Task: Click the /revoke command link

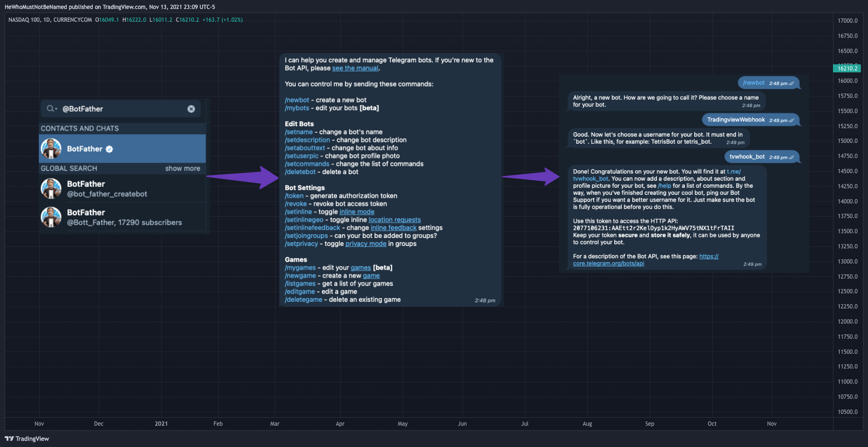Action: tap(296, 204)
